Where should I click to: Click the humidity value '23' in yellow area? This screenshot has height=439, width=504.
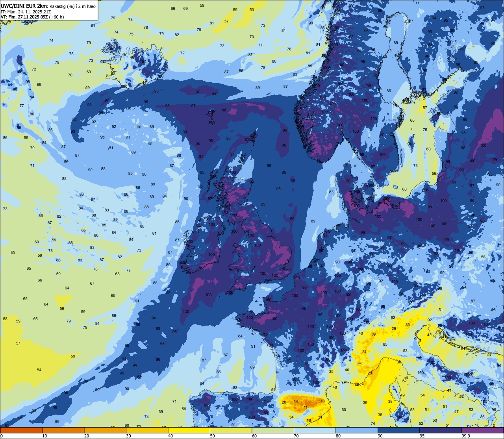pos(370,373)
